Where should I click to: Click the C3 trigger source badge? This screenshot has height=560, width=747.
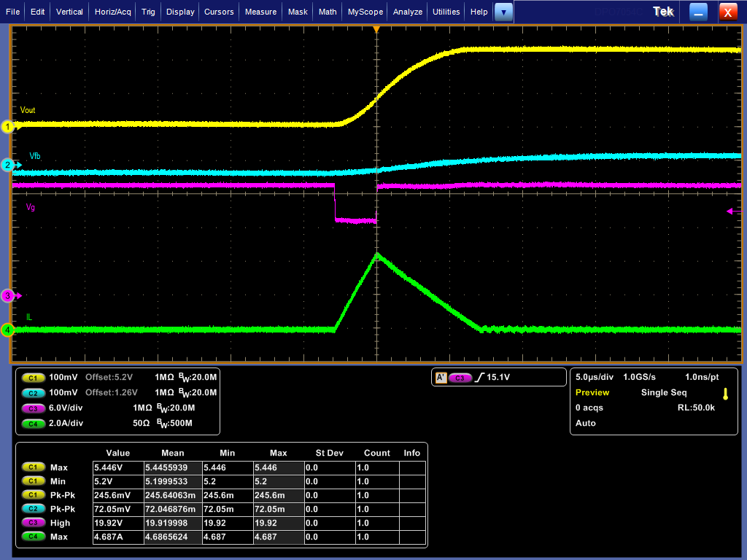(460, 378)
